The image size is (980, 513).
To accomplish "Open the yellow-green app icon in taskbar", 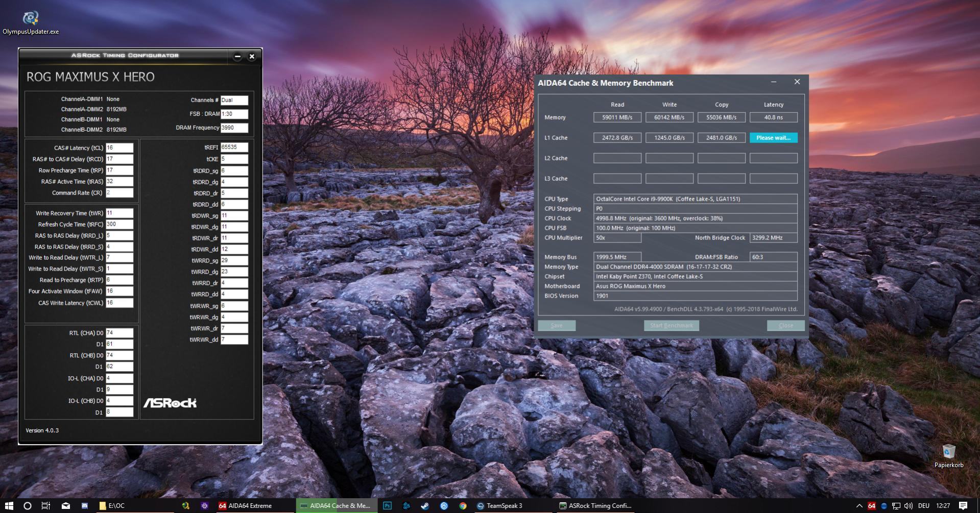I will click(x=186, y=506).
